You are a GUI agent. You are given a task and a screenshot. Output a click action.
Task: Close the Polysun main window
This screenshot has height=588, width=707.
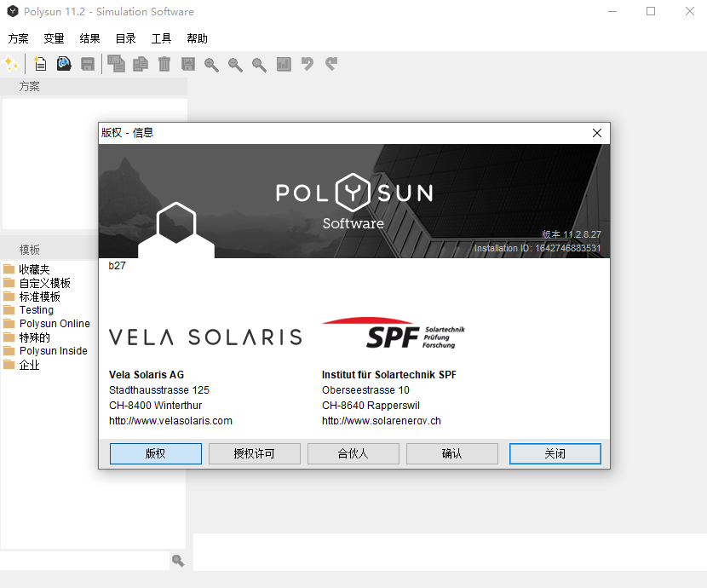(x=690, y=11)
